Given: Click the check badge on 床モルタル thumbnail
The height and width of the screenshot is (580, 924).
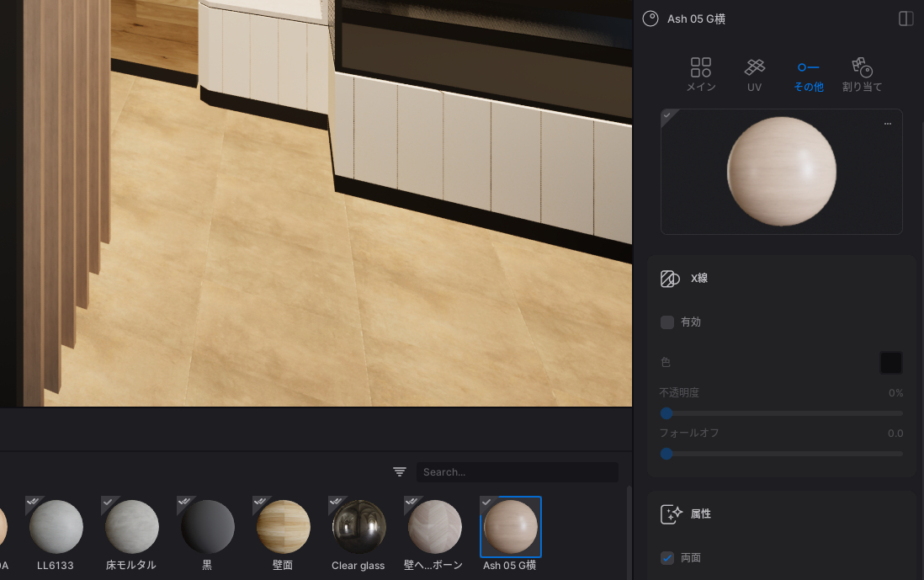Looking at the screenshot, I should tap(107, 503).
